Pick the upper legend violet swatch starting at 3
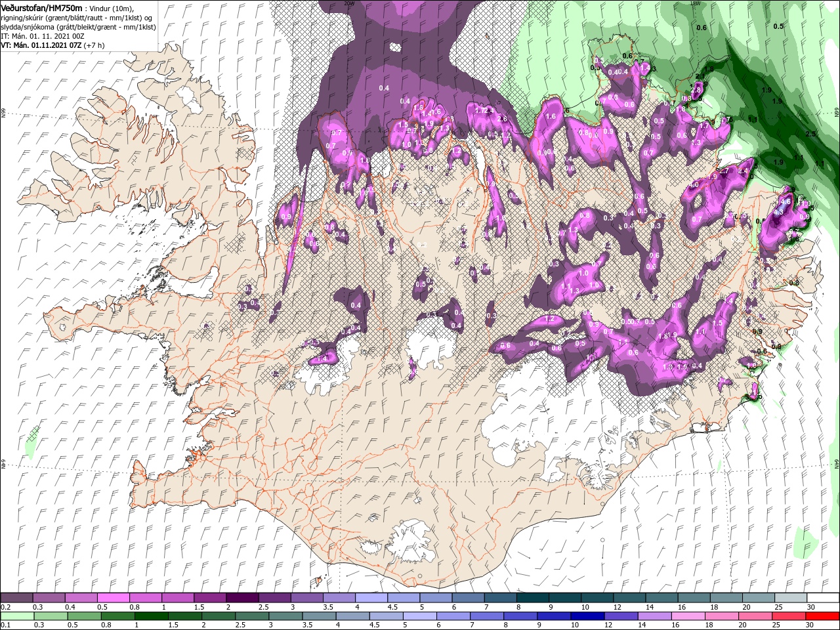 306,598
